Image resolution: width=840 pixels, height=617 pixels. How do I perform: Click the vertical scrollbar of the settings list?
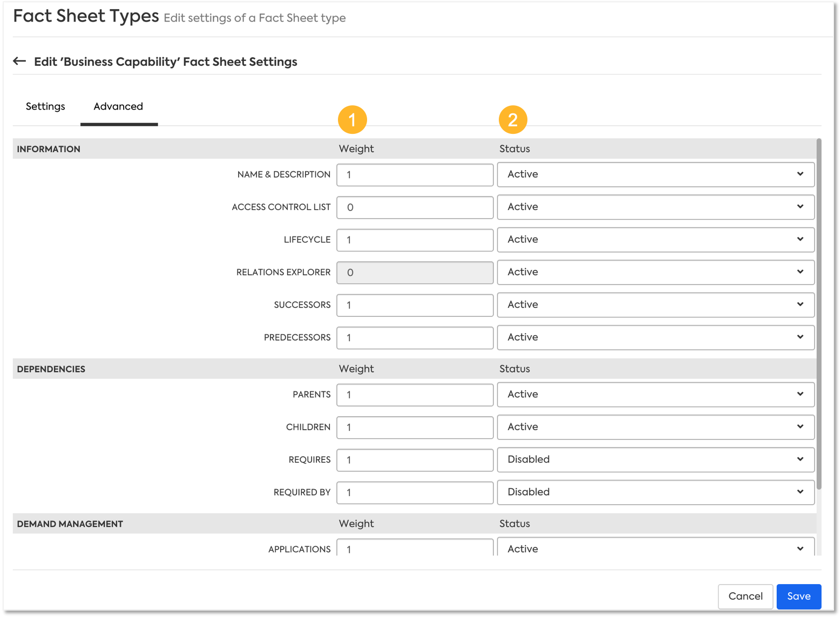(x=819, y=314)
